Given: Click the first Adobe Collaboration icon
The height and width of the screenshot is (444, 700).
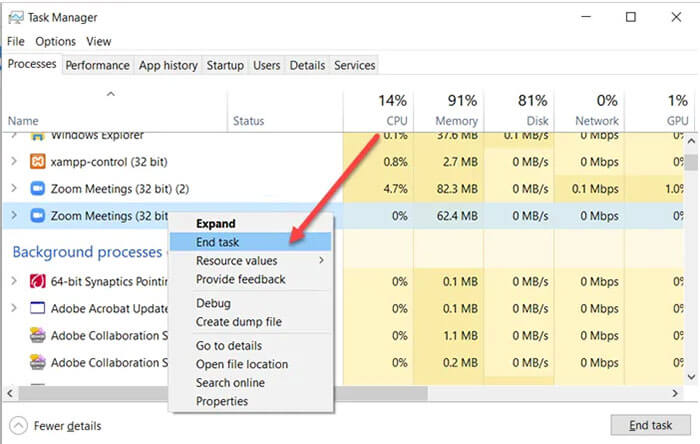Looking at the screenshot, I should [x=38, y=335].
